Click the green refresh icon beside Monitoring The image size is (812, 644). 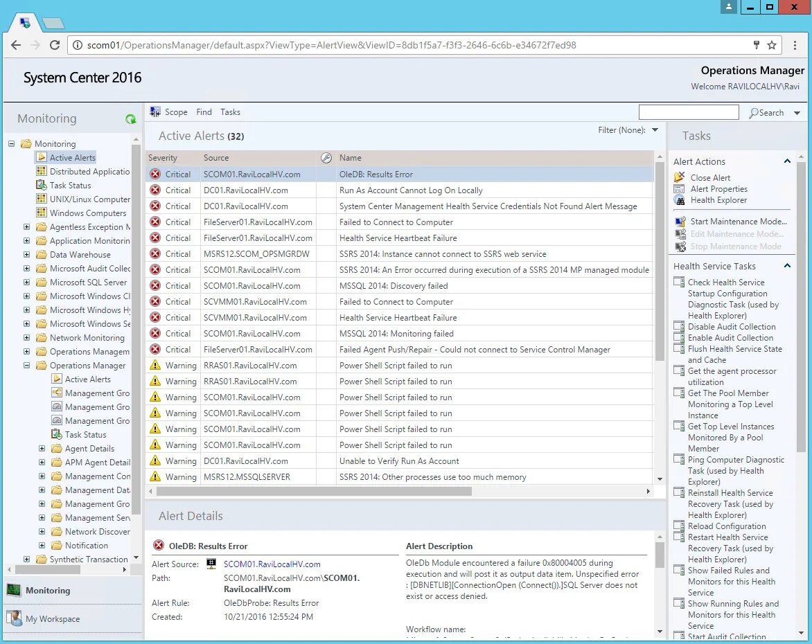point(130,119)
